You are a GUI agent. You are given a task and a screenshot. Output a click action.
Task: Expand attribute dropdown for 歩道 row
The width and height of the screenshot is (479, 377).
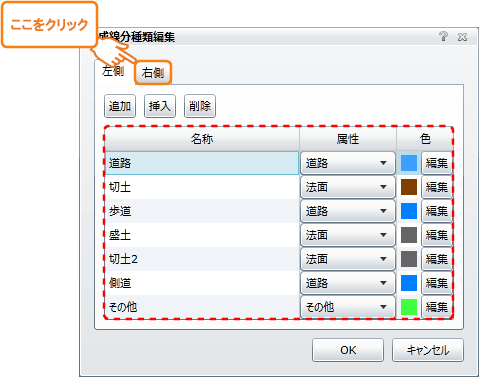pyautogui.click(x=348, y=211)
